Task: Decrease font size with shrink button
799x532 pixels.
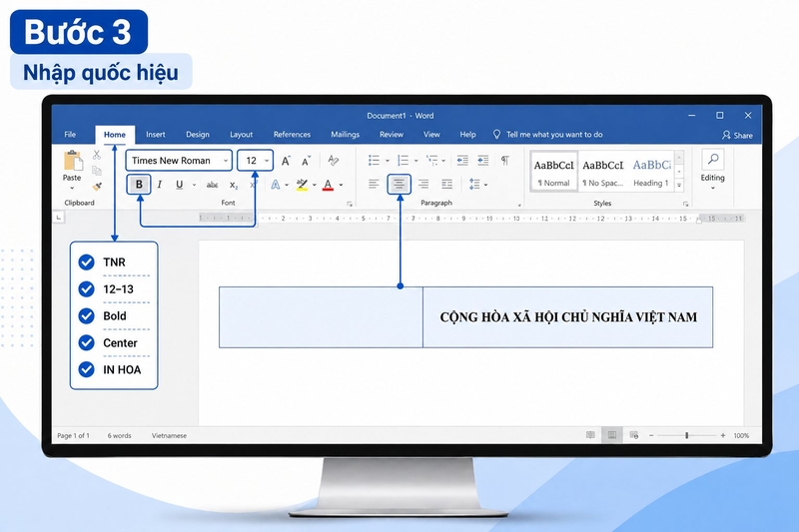Action: [x=306, y=161]
